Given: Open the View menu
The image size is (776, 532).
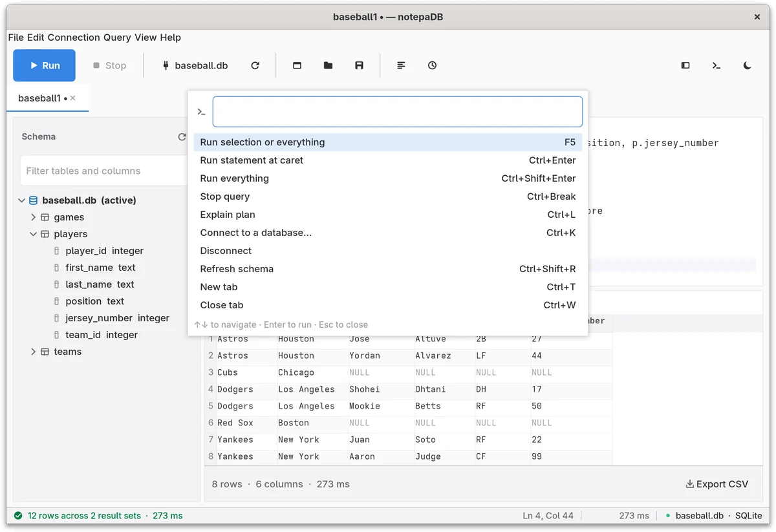Looking at the screenshot, I should [145, 37].
